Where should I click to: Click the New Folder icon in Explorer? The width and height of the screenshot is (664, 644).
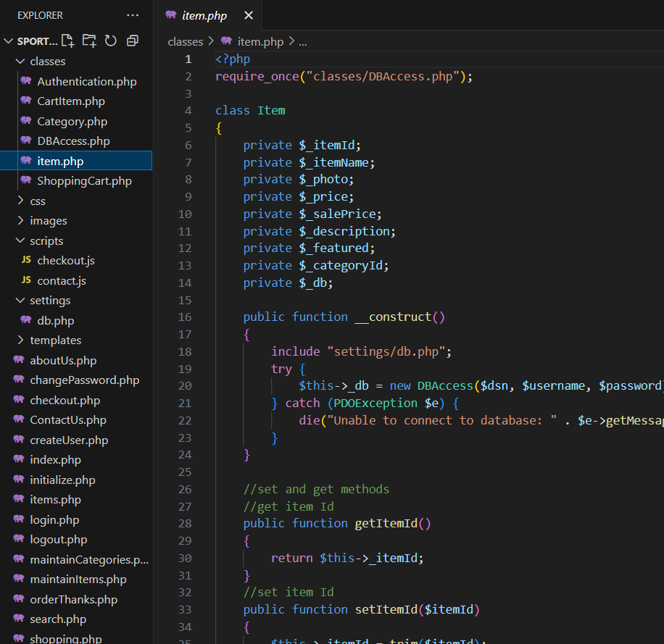click(89, 41)
